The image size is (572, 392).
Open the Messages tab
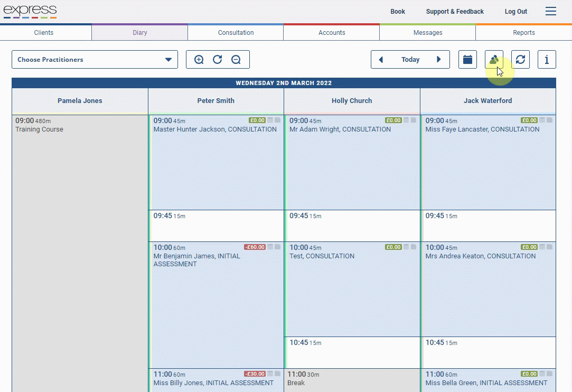tap(427, 32)
